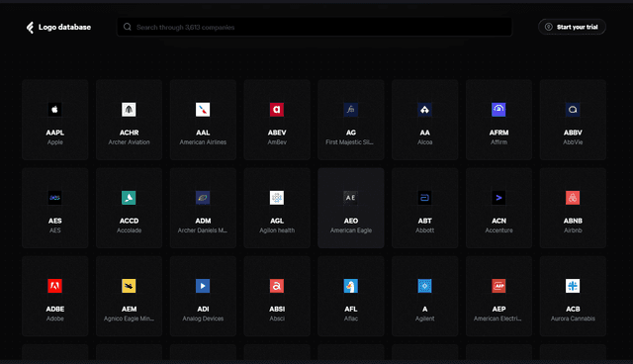
Task: Select the Aurora Cannabis logo icon
Action: coord(573,286)
